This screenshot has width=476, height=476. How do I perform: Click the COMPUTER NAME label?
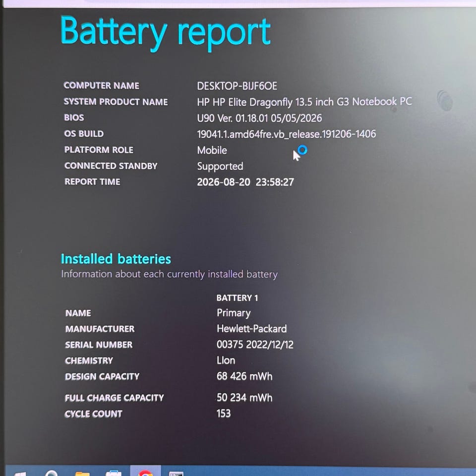[x=101, y=86]
